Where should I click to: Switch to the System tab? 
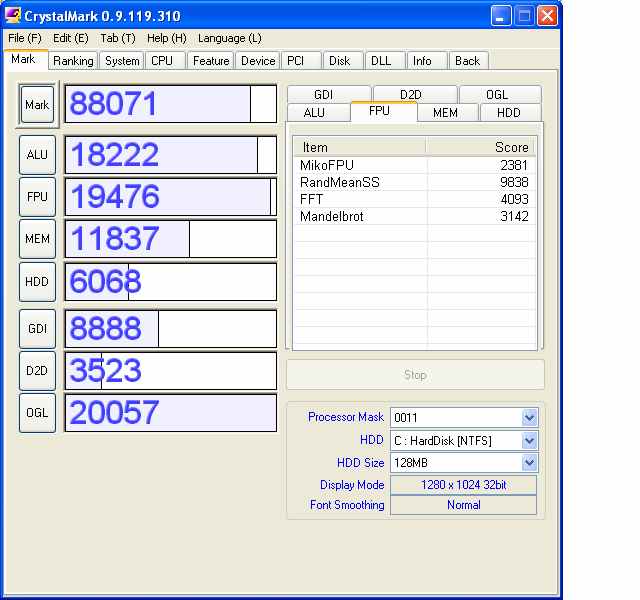122,61
